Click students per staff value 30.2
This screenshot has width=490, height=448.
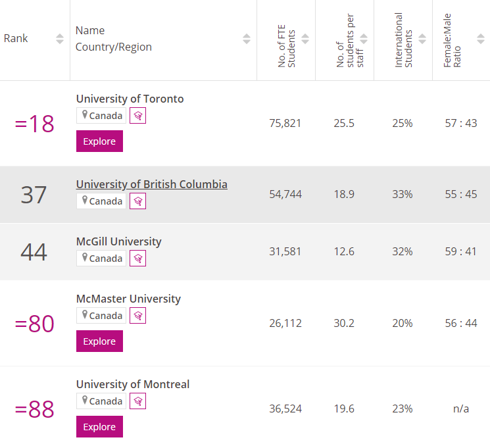tap(344, 323)
